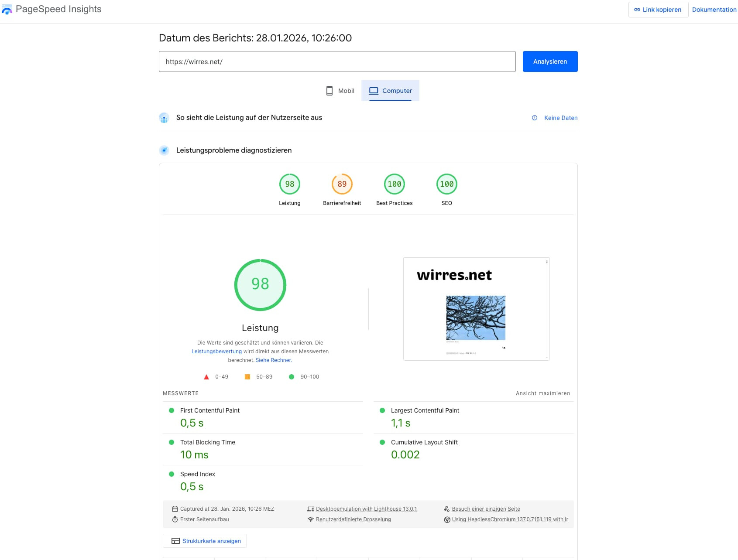The height and width of the screenshot is (560, 738).
Task: Expand metrics with Ansicht maximieren
Action: [x=542, y=393]
